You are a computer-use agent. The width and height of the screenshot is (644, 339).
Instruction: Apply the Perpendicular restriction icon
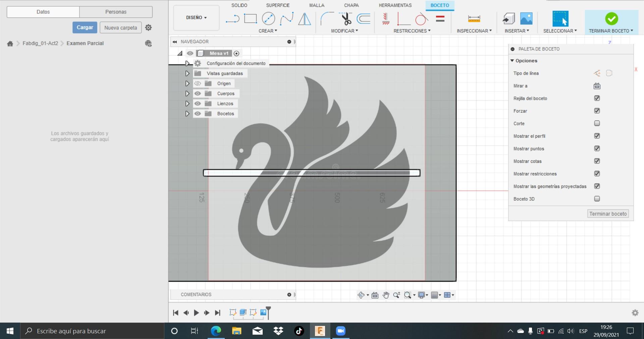coord(404,19)
